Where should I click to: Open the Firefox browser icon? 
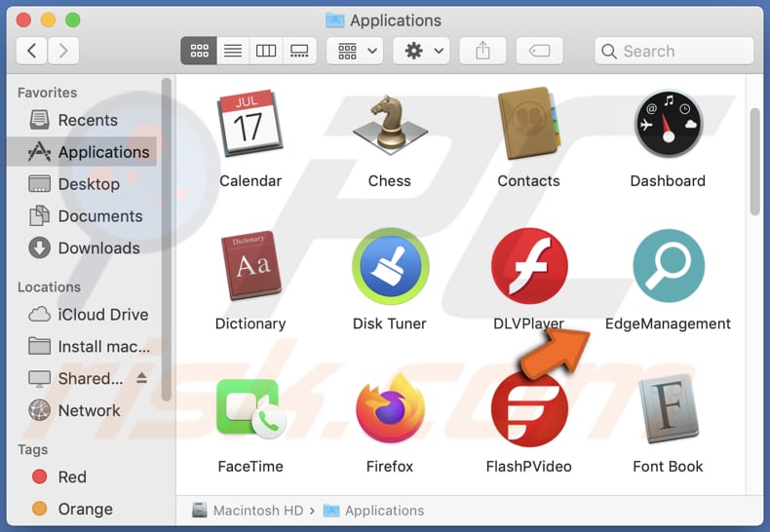click(x=389, y=409)
